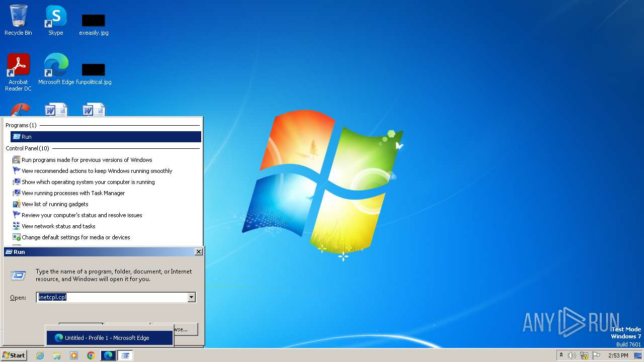
Task: Switch to the Run dialog taskbar button
Action: (x=125, y=355)
